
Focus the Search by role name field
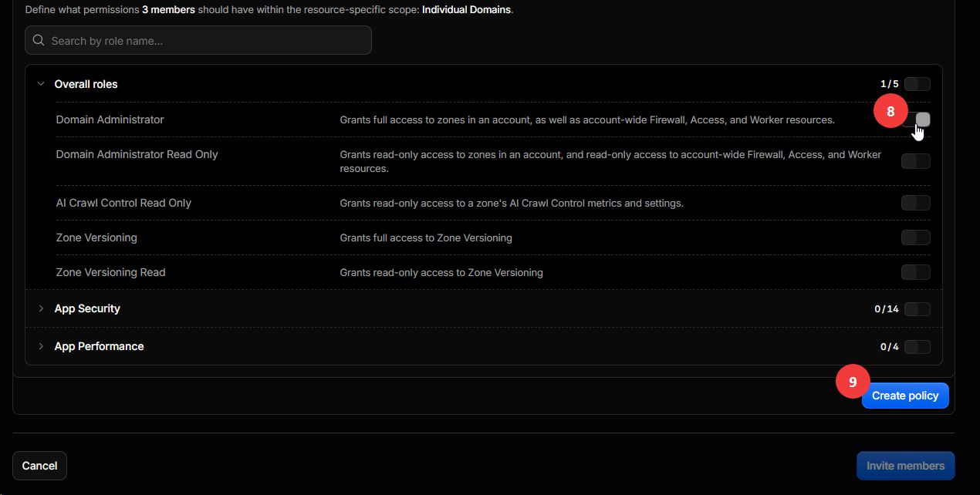point(198,40)
